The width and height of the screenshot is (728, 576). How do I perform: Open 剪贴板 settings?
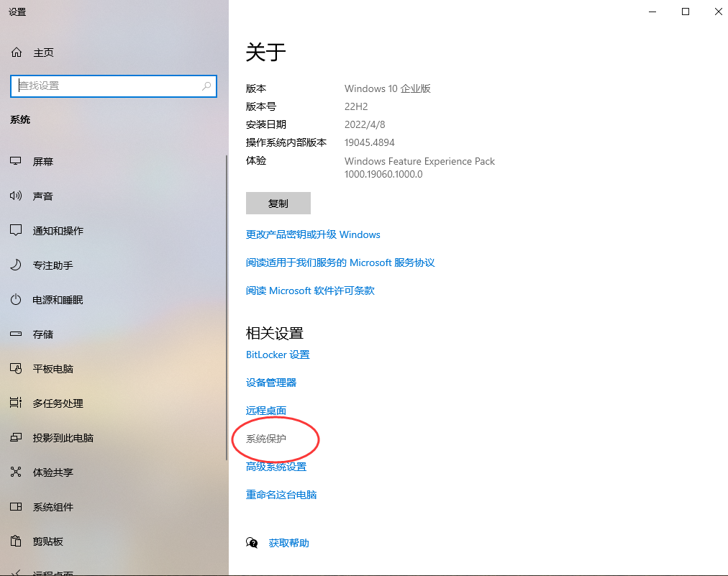click(43, 541)
